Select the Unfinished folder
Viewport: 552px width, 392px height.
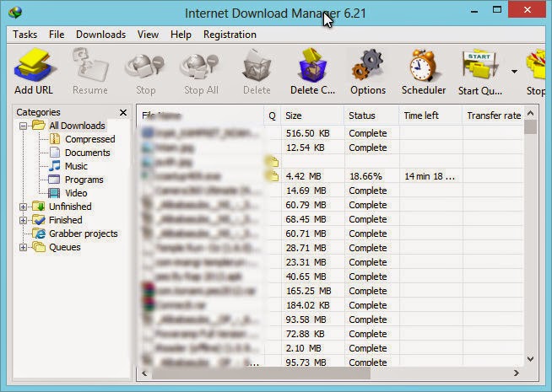[x=70, y=207]
